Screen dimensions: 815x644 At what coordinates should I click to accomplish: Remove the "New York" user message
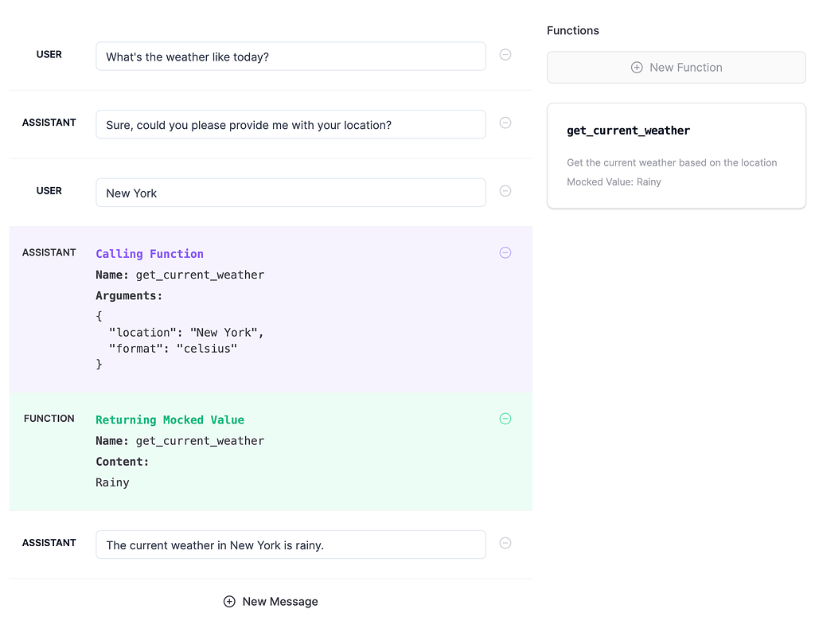click(505, 191)
